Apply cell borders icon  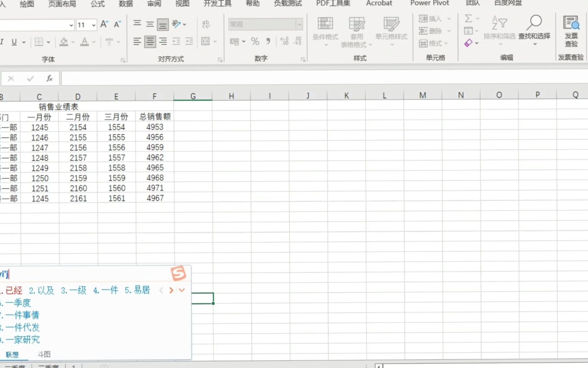(x=39, y=42)
